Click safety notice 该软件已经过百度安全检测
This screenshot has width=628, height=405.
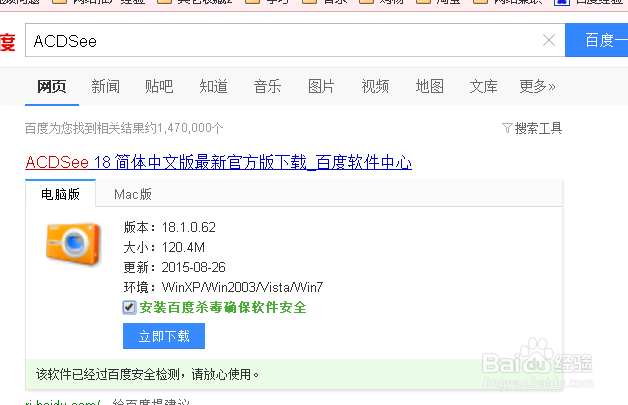tap(147, 374)
